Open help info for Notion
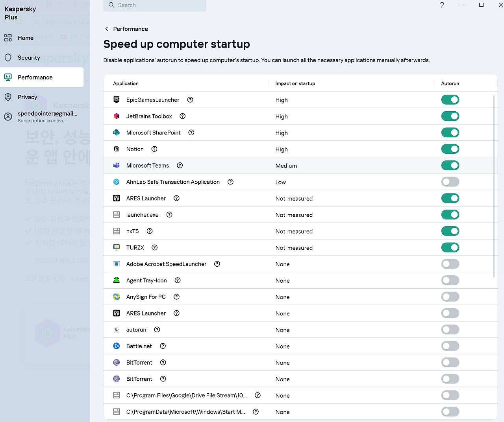Viewport: 504px width, 422px height. 154,149
